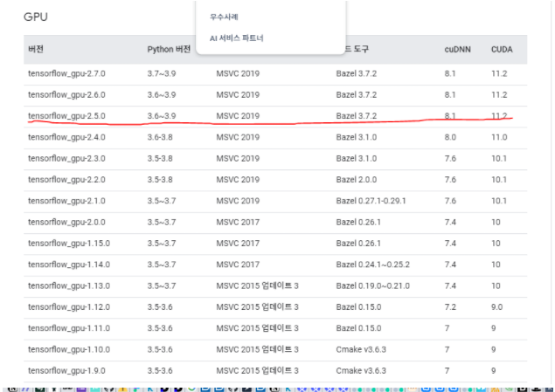Click CUDA 11.2 in the tensorflow_gpu-2.7.0 row
Screen dimensions: 555x392
point(499,74)
